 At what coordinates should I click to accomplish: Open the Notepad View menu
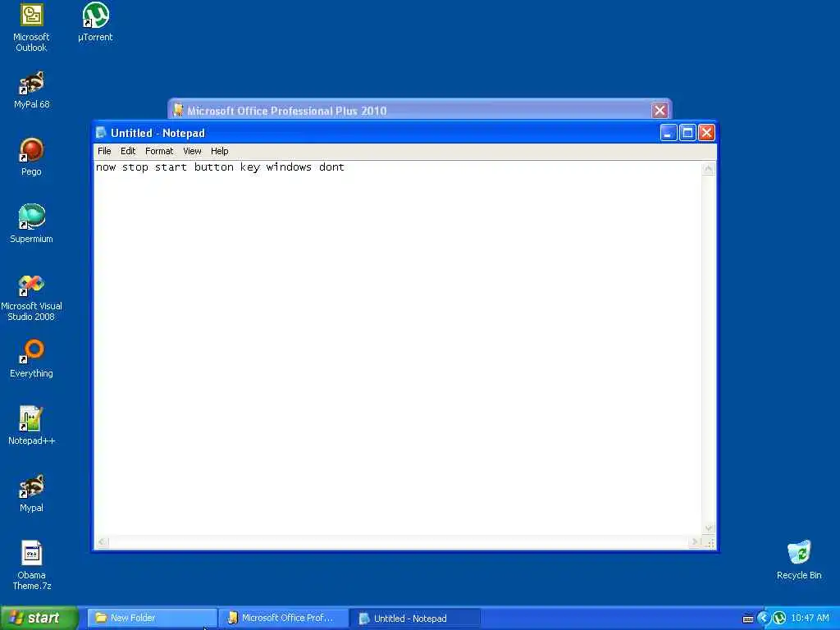(192, 151)
